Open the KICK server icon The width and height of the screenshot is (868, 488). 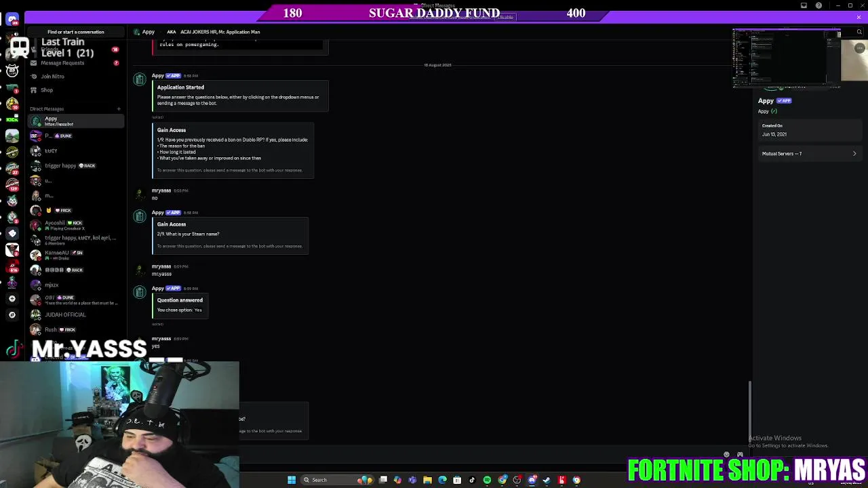pos(12,119)
